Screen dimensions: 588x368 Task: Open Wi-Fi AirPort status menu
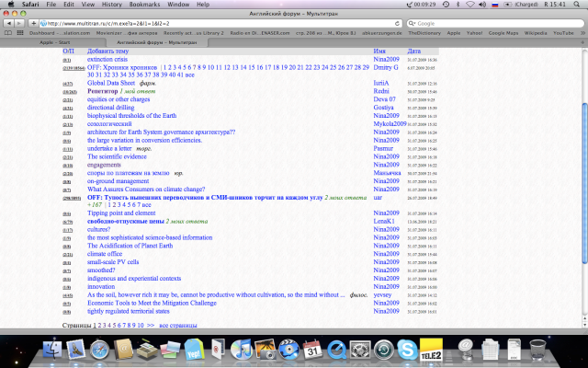point(469,4)
